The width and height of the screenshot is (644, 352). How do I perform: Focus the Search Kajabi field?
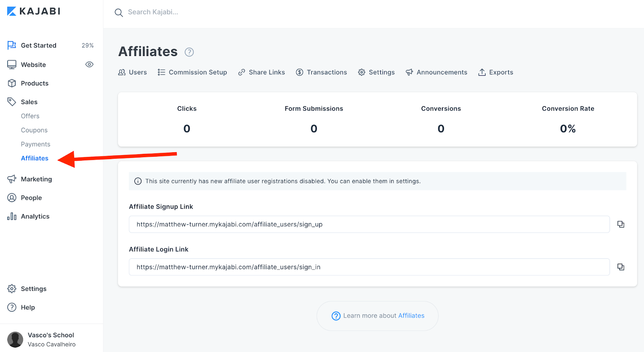[x=153, y=12]
